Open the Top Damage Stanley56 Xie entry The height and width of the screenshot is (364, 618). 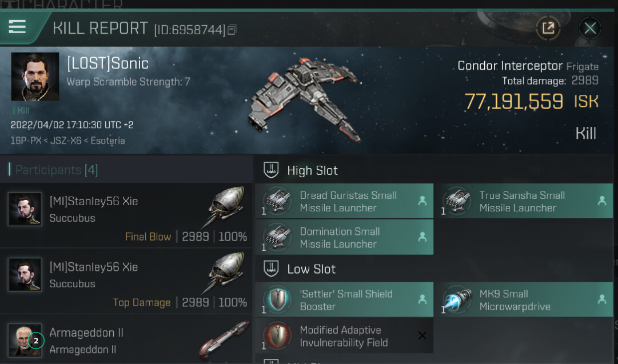pos(126,281)
